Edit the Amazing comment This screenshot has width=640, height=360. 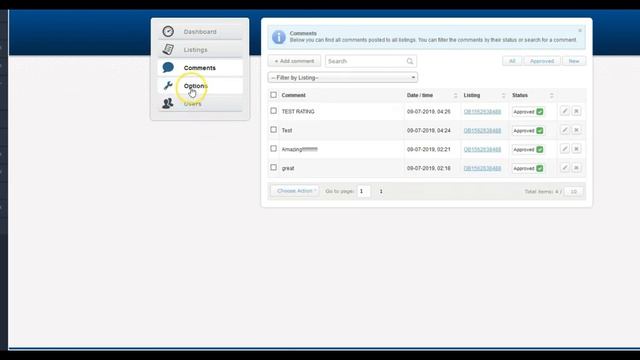coord(564,149)
